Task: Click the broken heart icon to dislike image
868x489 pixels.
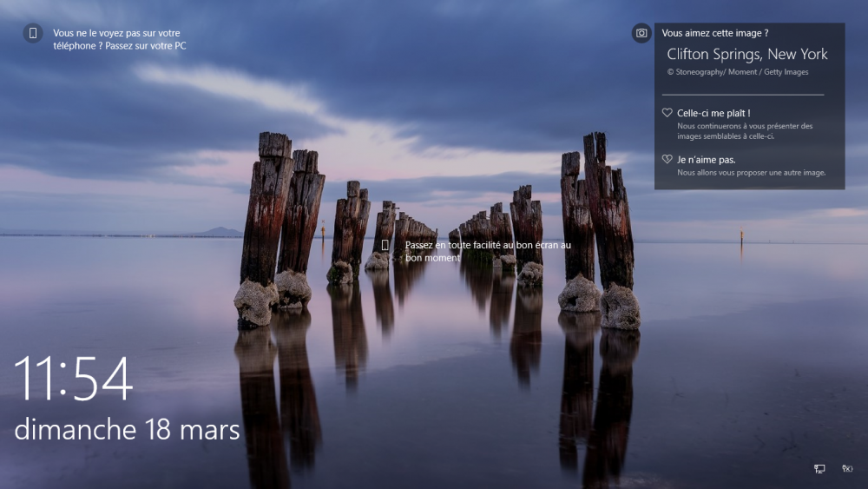Action: pos(667,160)
